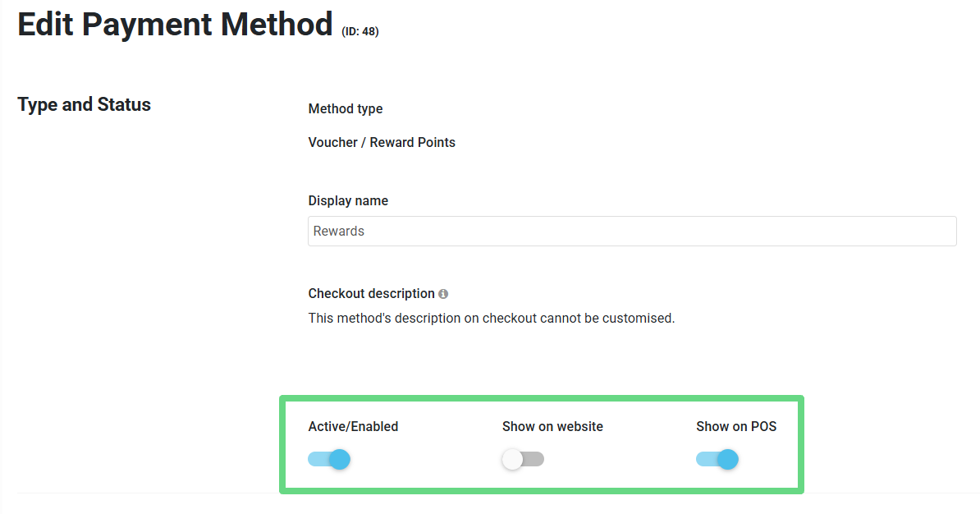980x514 pixels.
Task: Click the Method type label
Action: [x=346, y=109]
